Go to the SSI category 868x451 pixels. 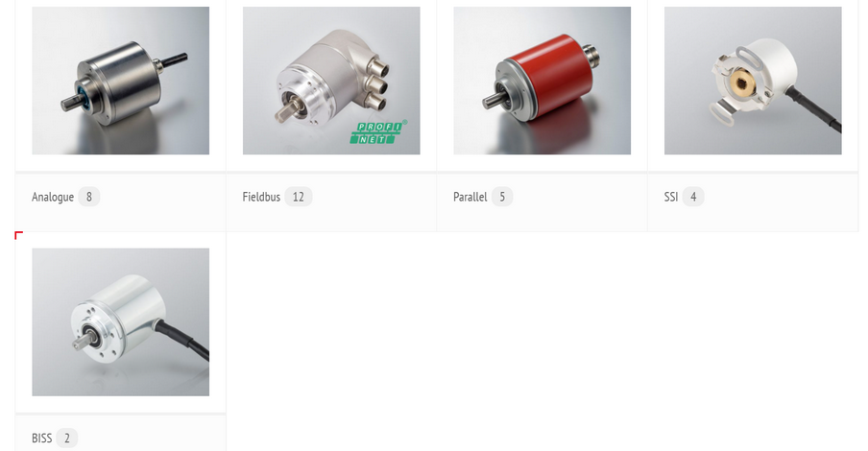pyautogui.click(x=671, y=197)
